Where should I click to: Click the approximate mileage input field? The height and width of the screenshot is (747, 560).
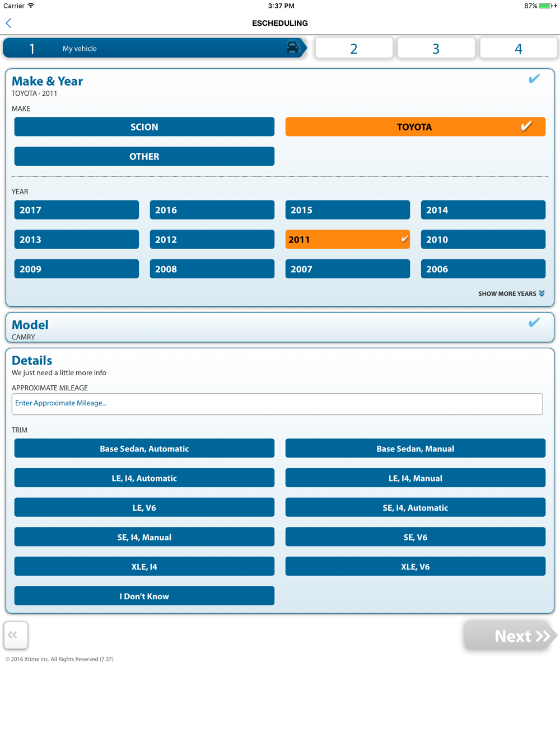277,404
